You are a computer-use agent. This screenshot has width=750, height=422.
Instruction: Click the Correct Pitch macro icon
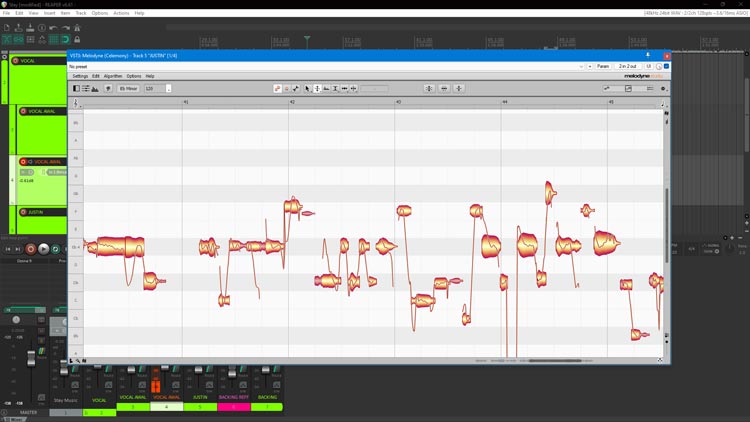pyautogui.click(x=429, y=89)
